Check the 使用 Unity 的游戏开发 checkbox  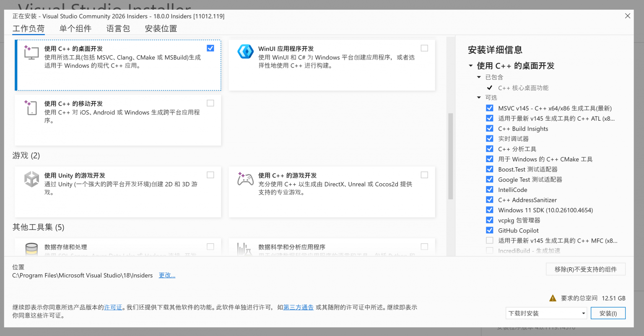pos(210,175)
